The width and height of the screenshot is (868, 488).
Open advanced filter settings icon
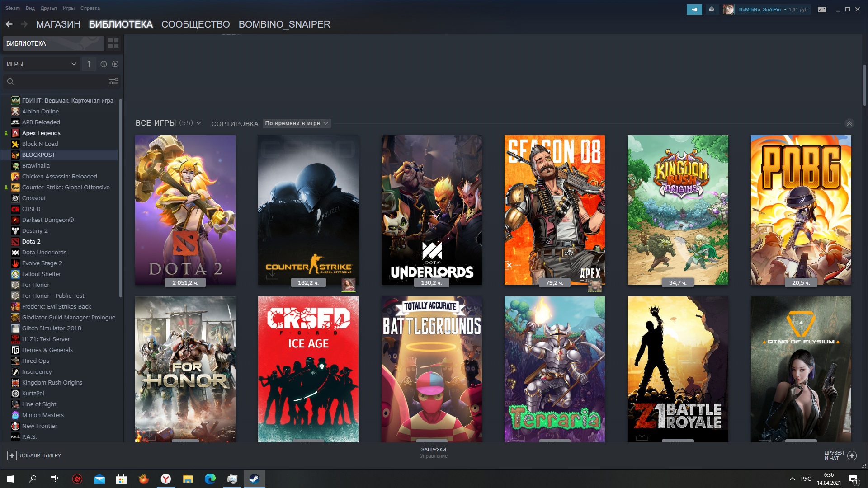(113, 81)
